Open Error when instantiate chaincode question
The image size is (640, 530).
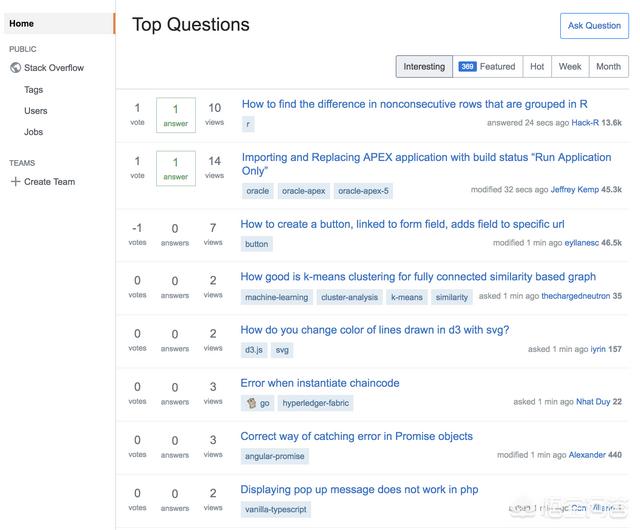point(320,383)
